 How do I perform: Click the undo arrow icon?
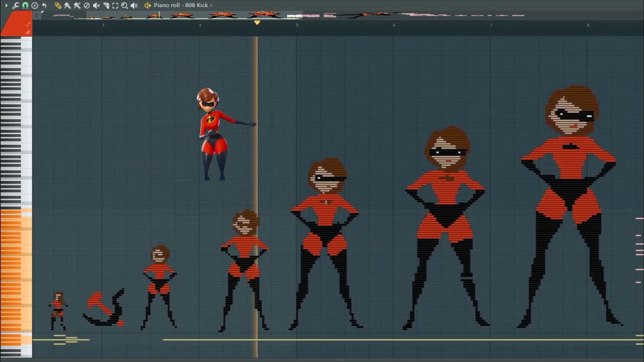44,5
